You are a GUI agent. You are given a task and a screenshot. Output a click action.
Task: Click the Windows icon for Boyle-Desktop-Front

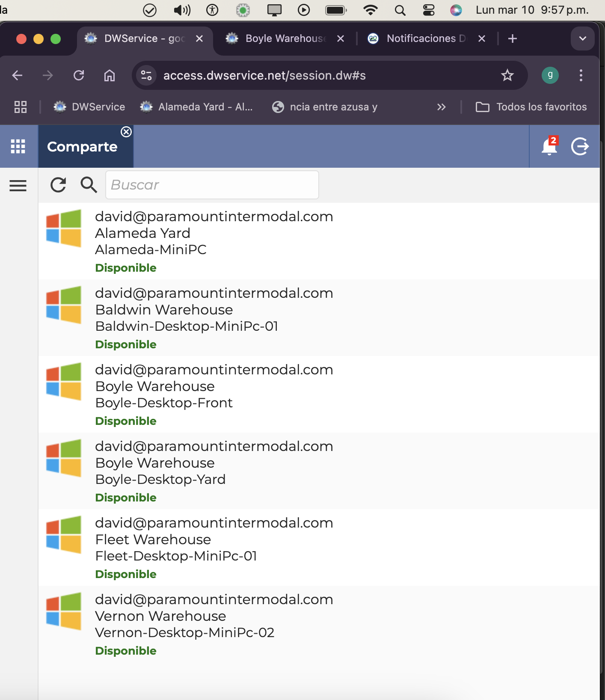coord(64,382)
